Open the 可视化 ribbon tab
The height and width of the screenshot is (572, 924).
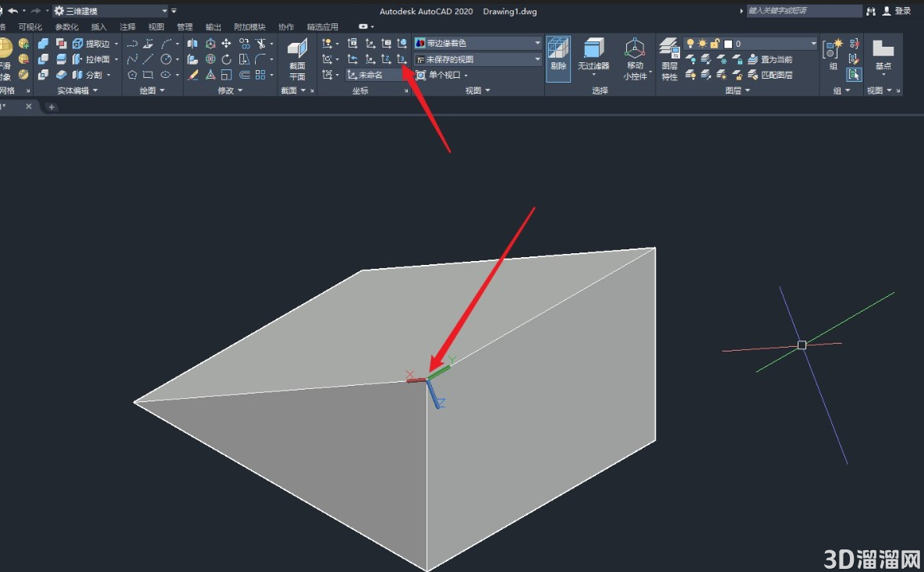pos(30,27)
